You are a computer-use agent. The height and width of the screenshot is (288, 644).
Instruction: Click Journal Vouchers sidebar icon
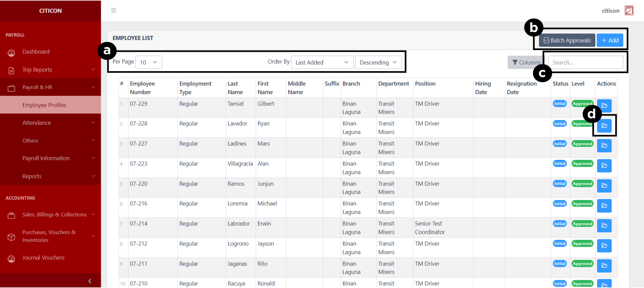[x=12, y=259]
